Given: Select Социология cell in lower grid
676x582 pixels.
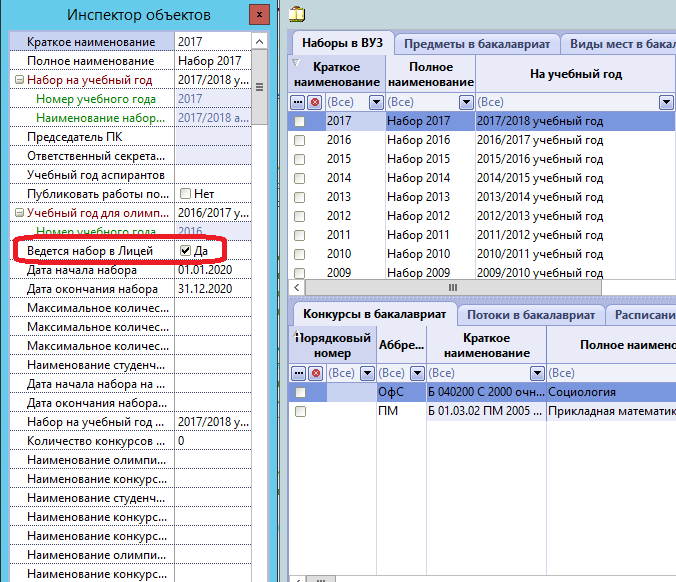Looking at the screenshot, I should (611, 392).
